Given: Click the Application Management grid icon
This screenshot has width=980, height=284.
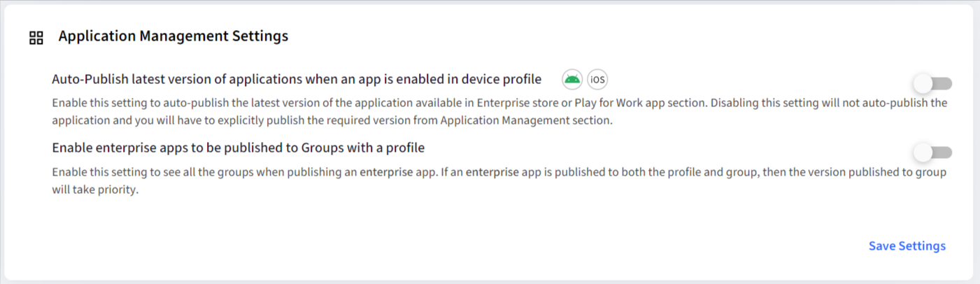Looking at the screenshot, I should (x=36, y=38).
